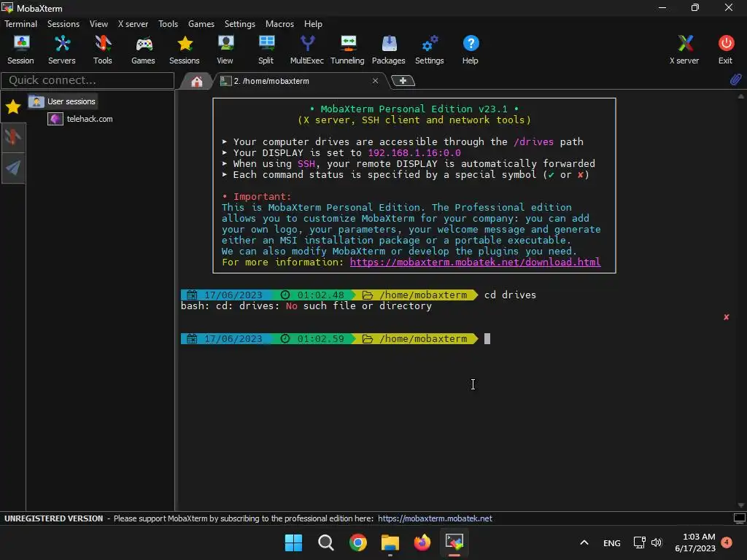This screenshot has width=747, height=560.
Task: Click the terminal scrollbar down arrow
Action: 741,505
